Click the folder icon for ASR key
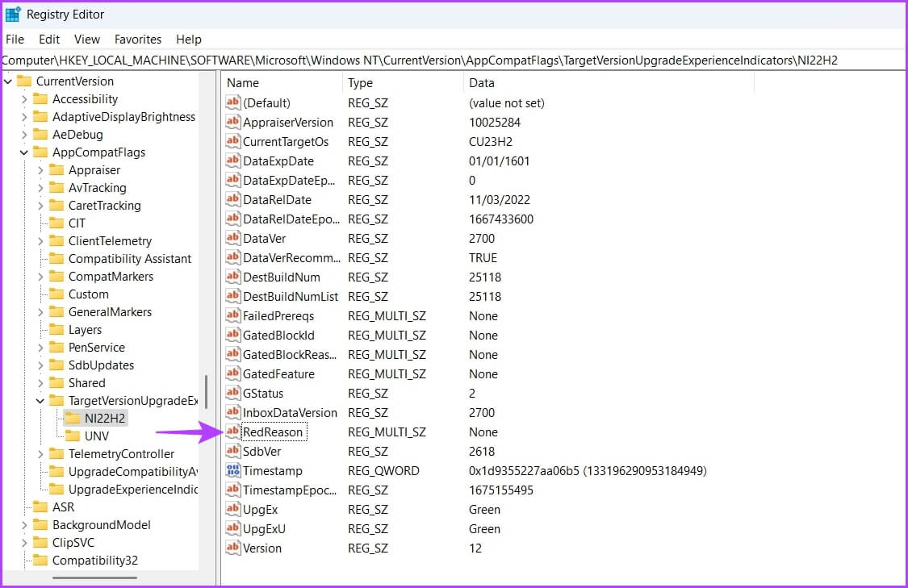 coord(40,507)
